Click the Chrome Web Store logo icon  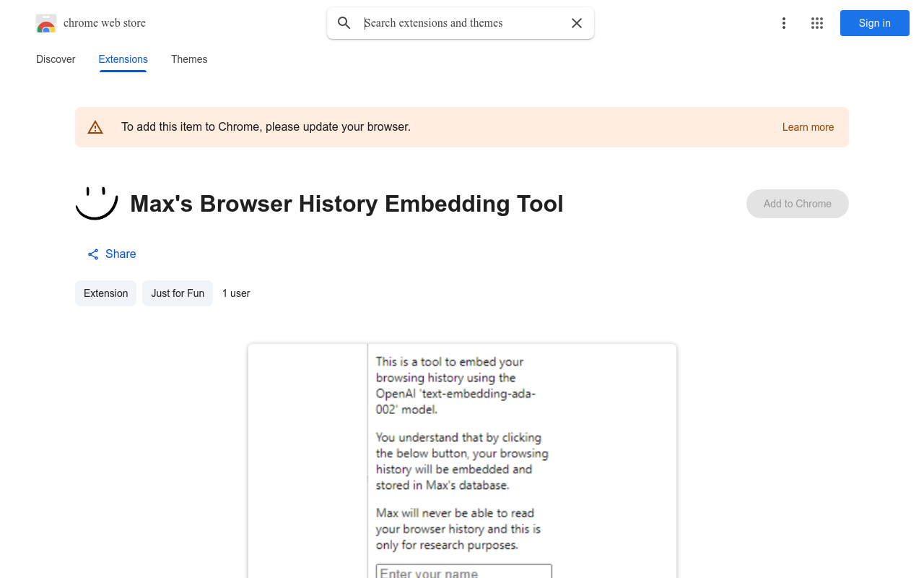pyautogui.click(x=45, y=23)
